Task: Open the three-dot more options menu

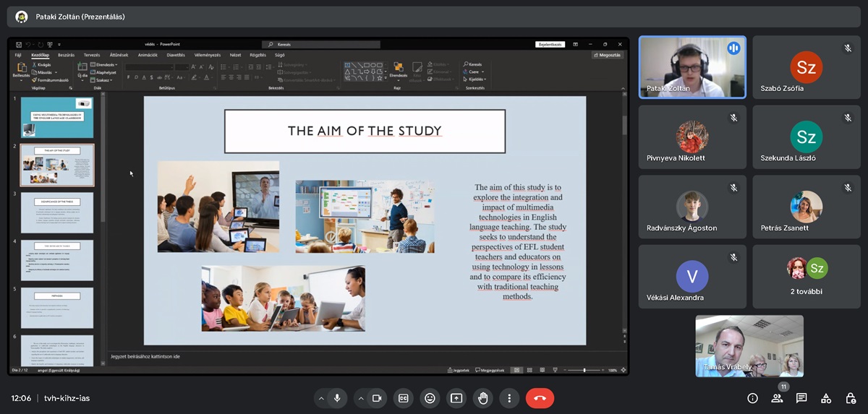Action: coord(510,398)
